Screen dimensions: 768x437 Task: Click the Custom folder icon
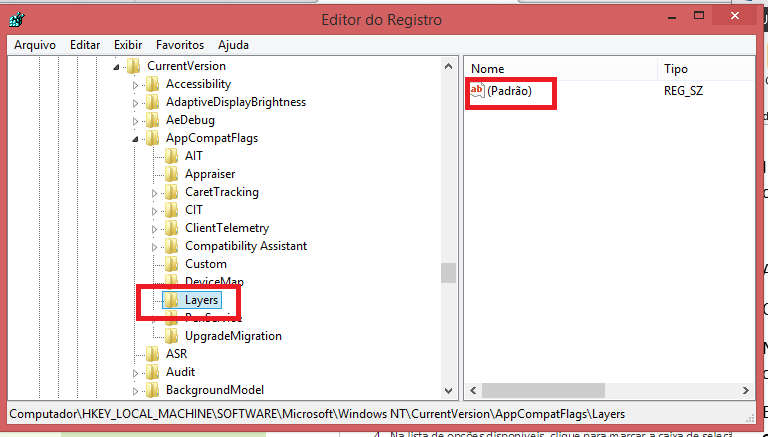(171, 264)
